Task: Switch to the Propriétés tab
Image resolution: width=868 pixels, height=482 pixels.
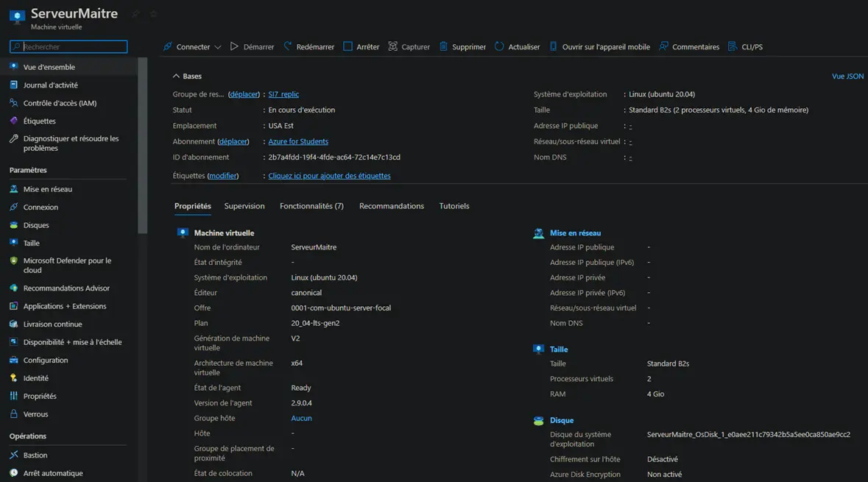Action: click(x=193, y=206)
